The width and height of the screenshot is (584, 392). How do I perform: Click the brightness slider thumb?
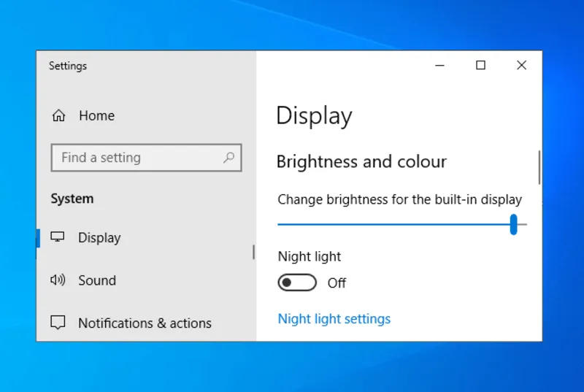pyautogui.click(x=514, y=225)
